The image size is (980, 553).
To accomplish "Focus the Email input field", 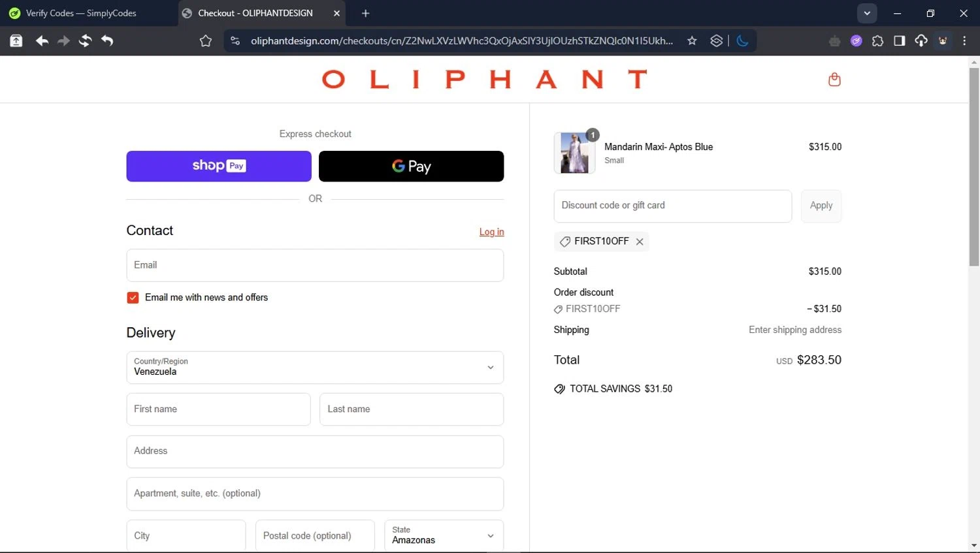I will click(x=315, y=265).
